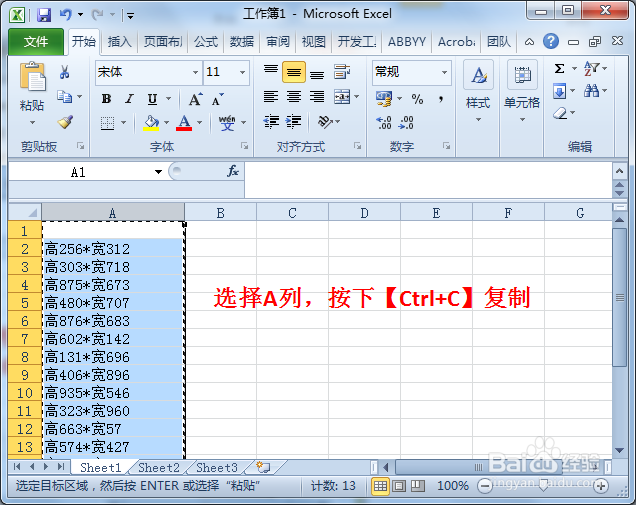The image size is (636, 505).
Task: Open the font size 11 dropdown
Action: (243, 72)
